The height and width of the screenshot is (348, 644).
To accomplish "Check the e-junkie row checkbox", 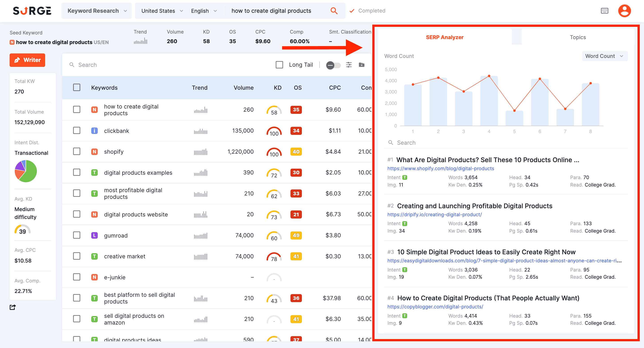I will [x=76, y=277].
